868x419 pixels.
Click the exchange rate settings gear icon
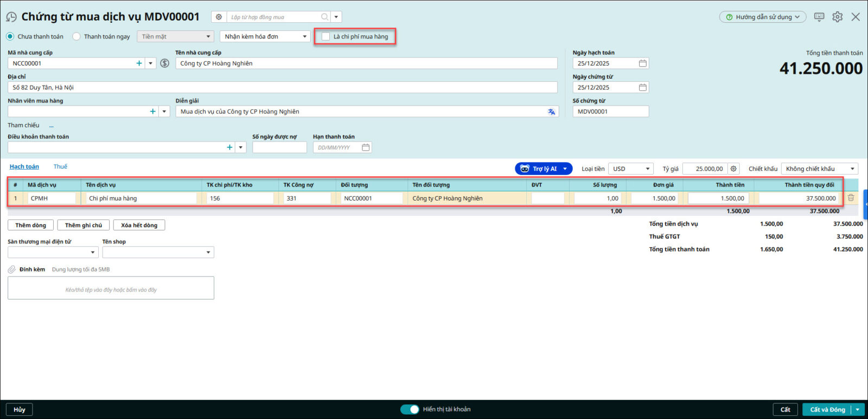pos(733,169)
